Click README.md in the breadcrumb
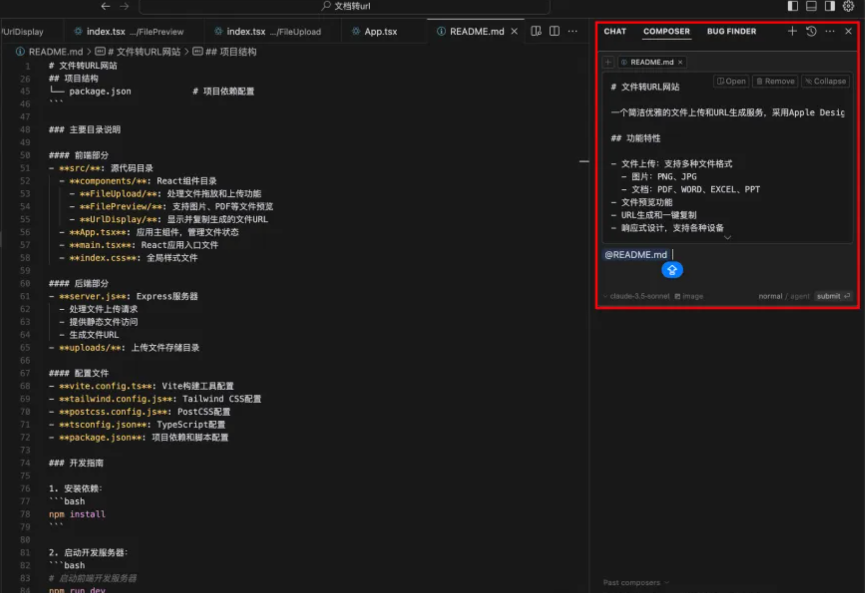Viewport: 868px width, 593px height. [55, 51]
